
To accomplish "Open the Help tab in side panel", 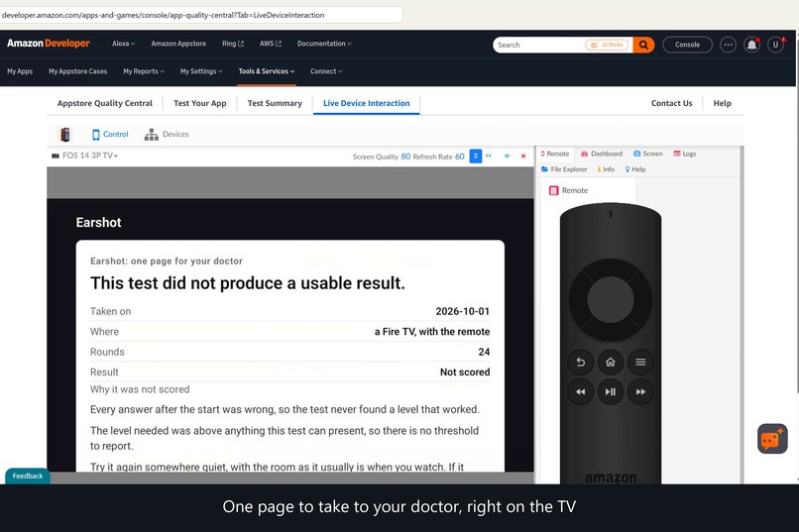I will click(x=634, y=169).
